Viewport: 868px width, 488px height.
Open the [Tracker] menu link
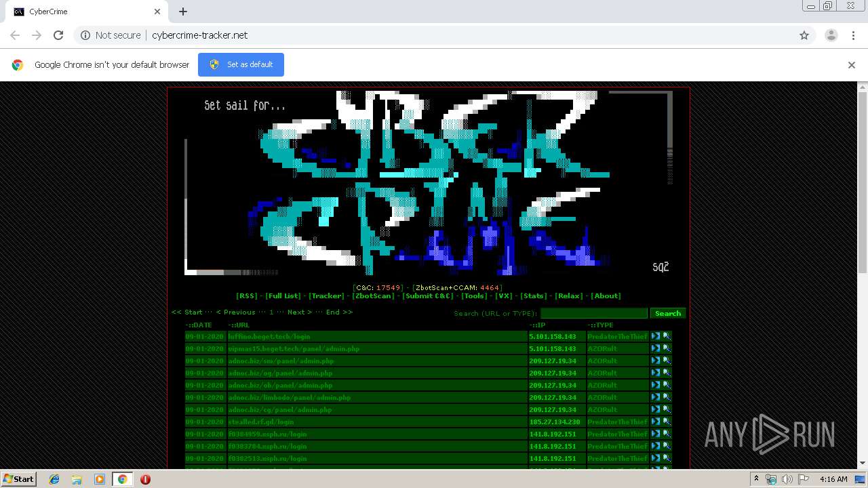[x=327, y=296]
